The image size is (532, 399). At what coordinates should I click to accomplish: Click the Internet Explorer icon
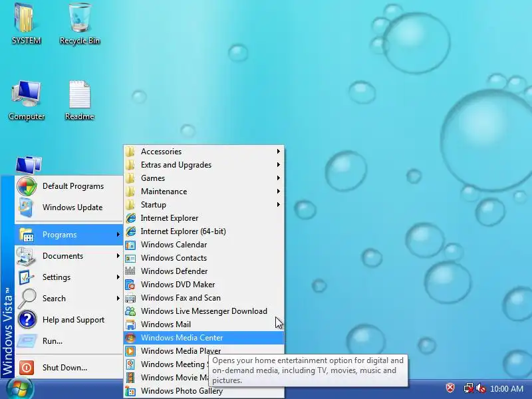click(130, 218)
